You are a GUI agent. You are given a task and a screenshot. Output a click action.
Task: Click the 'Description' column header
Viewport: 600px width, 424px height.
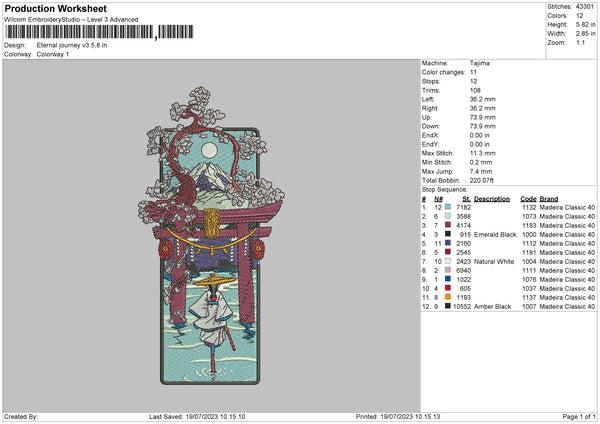492,199
